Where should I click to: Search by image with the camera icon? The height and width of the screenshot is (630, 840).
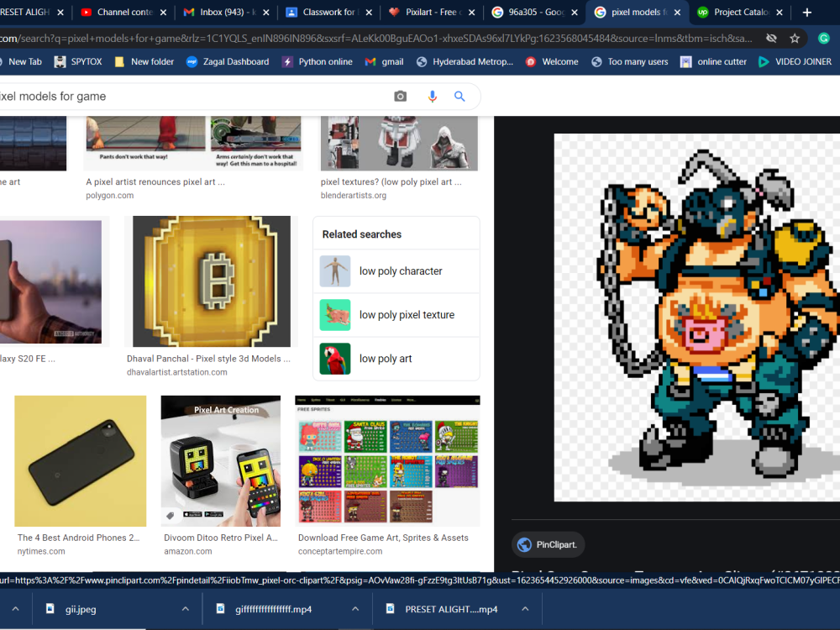click(x=400, y=97)
